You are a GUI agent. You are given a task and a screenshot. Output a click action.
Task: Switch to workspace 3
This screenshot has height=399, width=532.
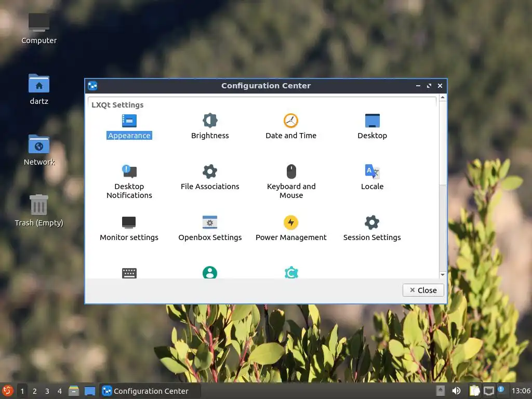47,391
